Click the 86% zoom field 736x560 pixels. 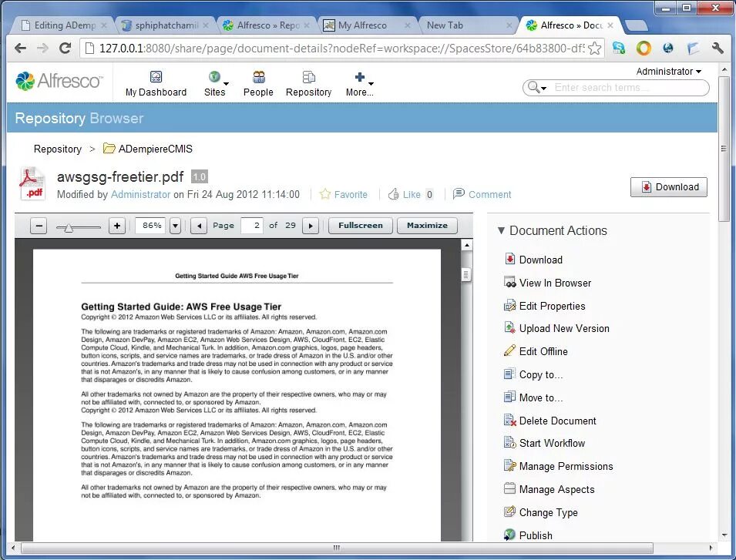pos(151,226)
